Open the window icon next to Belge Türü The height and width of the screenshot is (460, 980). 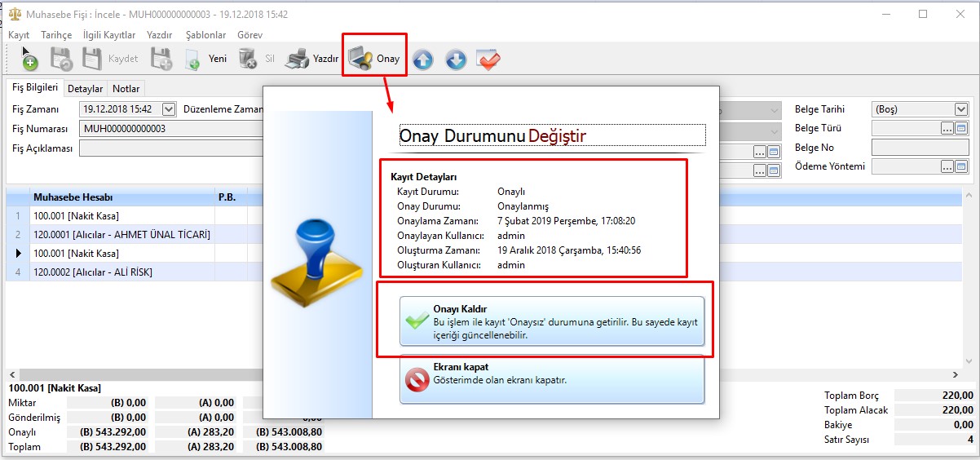[x=960, y=128]
